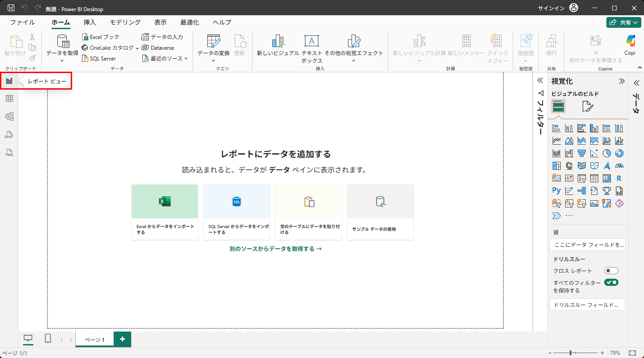Select the area chart visual

(569, 141)
